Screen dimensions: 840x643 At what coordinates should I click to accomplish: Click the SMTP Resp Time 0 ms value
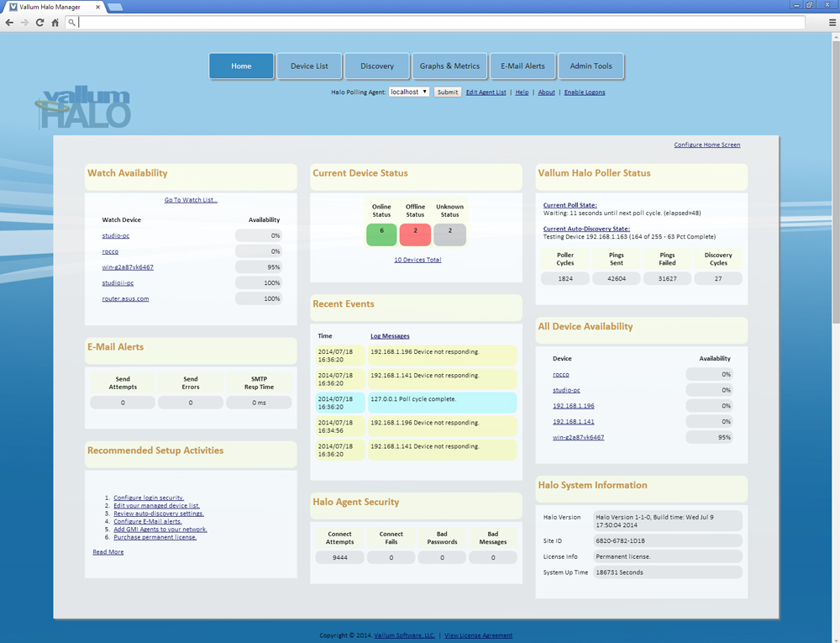click(x=259, y=403)
